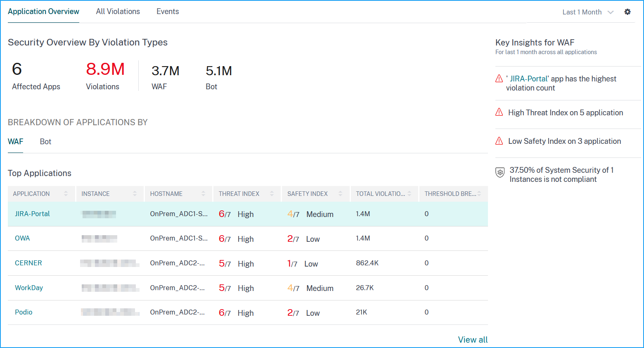
Task: Click the High Threat Index warning icon
Action: coord(499,112)
